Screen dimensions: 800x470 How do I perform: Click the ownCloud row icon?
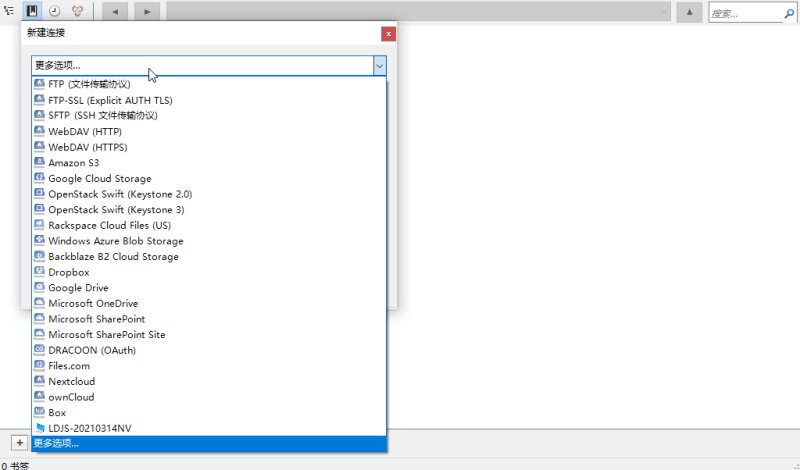(39, 396)
